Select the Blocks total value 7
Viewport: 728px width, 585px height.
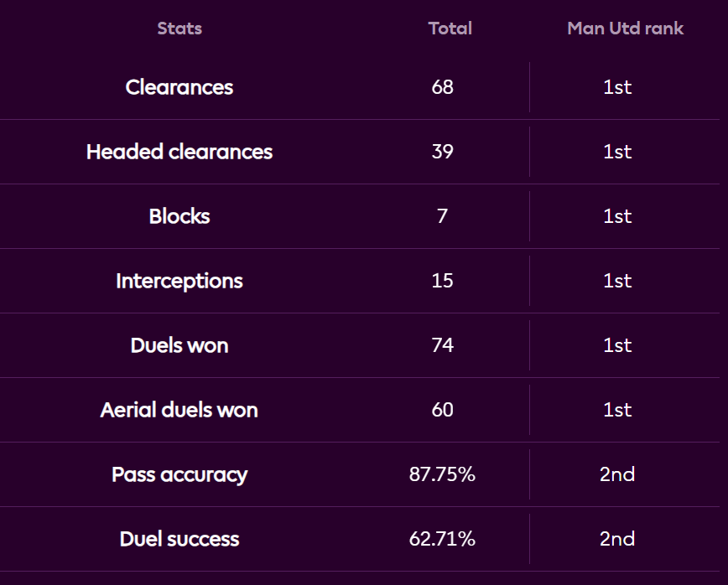pos(442,216)
